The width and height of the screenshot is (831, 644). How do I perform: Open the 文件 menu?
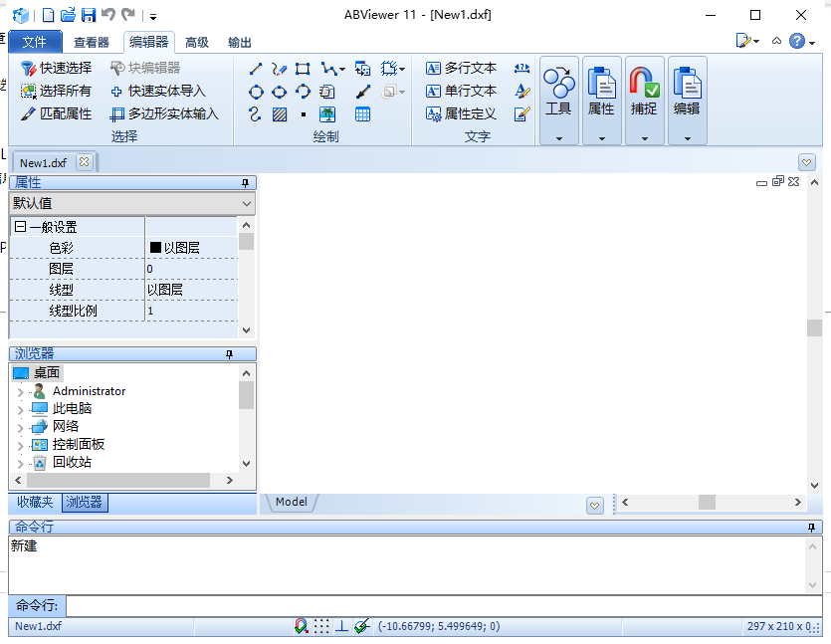click(x=35, y=42)
